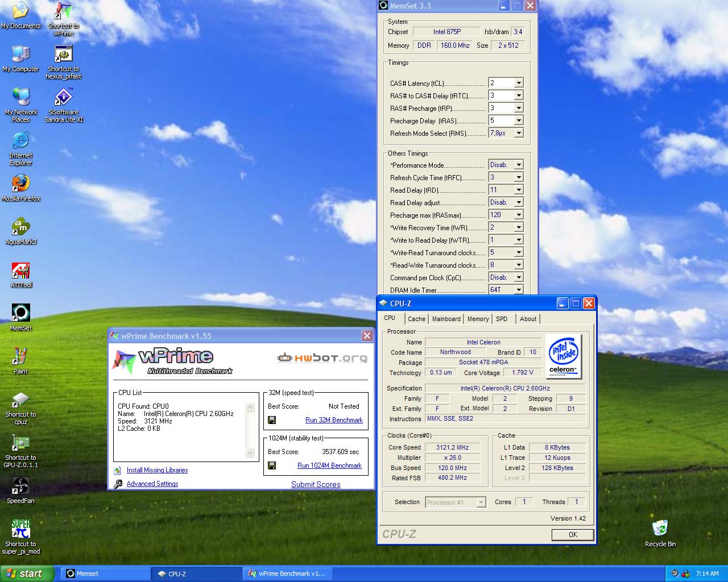Expand CAS# Latency (tCL) dropdown
The width and height of the screenshot is (728, 582).
519,83
